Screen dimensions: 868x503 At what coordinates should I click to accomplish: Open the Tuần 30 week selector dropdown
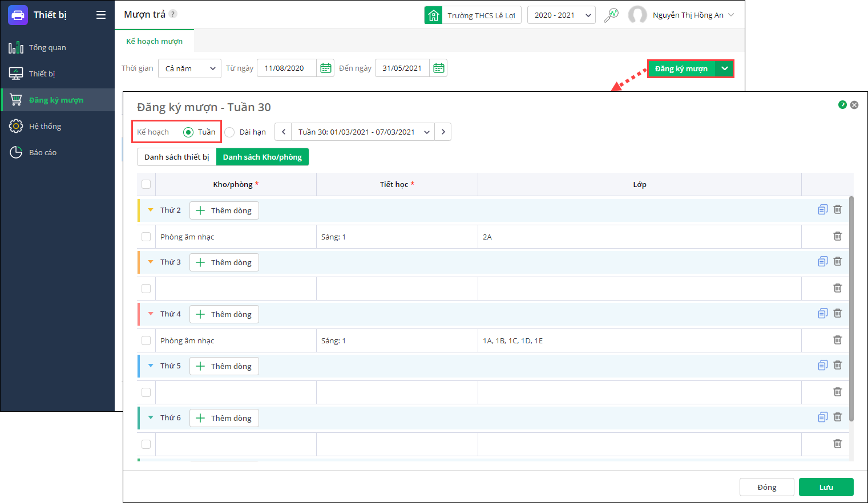[363, 132]
